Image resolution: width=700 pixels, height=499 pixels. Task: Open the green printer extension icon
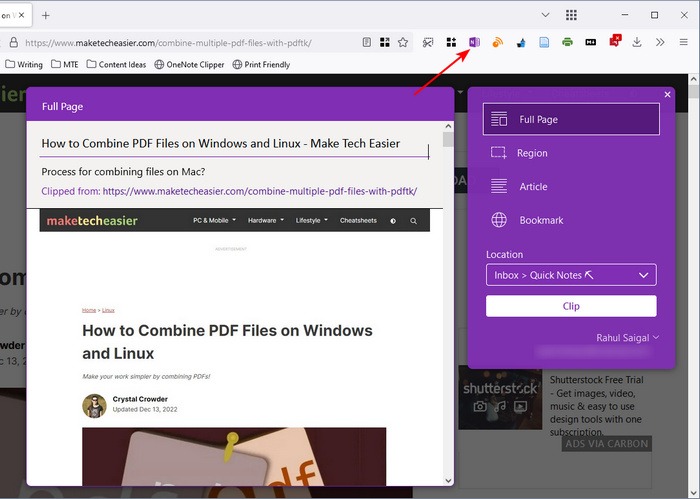567,42
